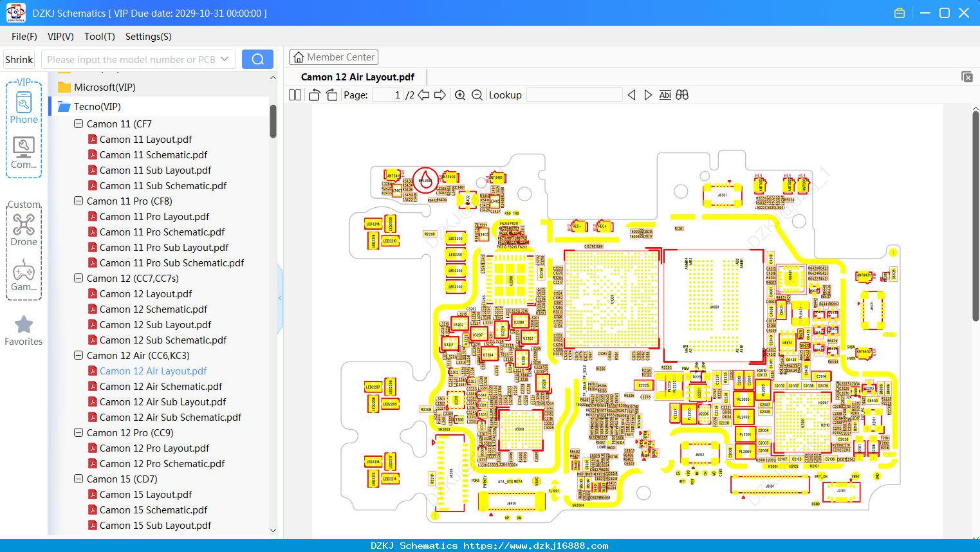Open Camon 12 Air Sub Layout.pdf
Image resolution: width=980 pixels, height=552 pixels.
(163, 401)
